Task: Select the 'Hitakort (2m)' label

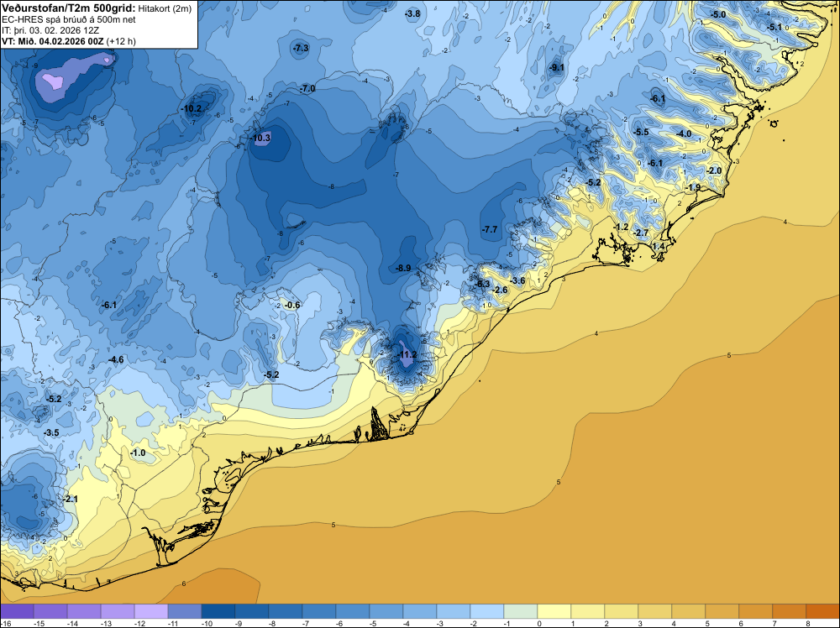Action: tap(165, 8)
